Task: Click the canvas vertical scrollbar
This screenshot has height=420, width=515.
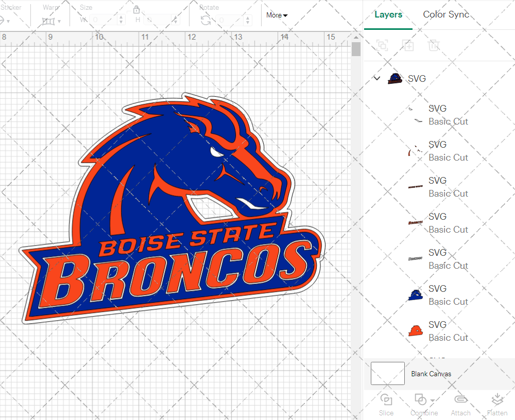Action: pyautogui.click(x=355, y=49)
